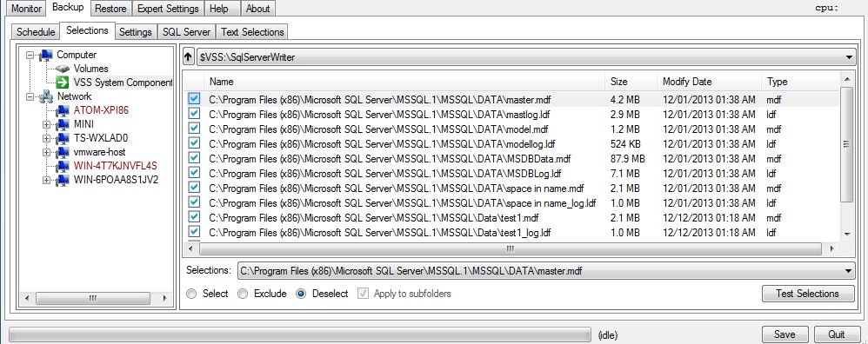Click the file list scroll right arrow
The width and height of the screenshot is (868, 344).
(x=831, y=249)
